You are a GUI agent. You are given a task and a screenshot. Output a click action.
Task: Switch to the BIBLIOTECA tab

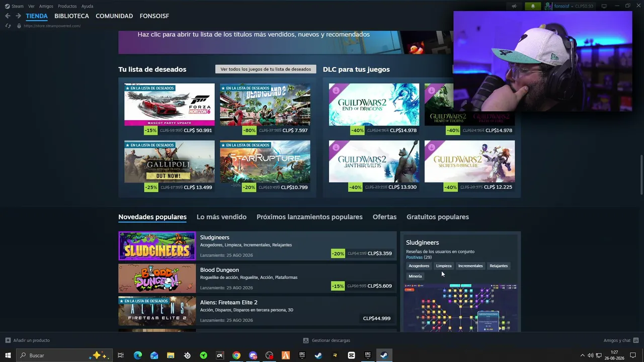(71, 16)
